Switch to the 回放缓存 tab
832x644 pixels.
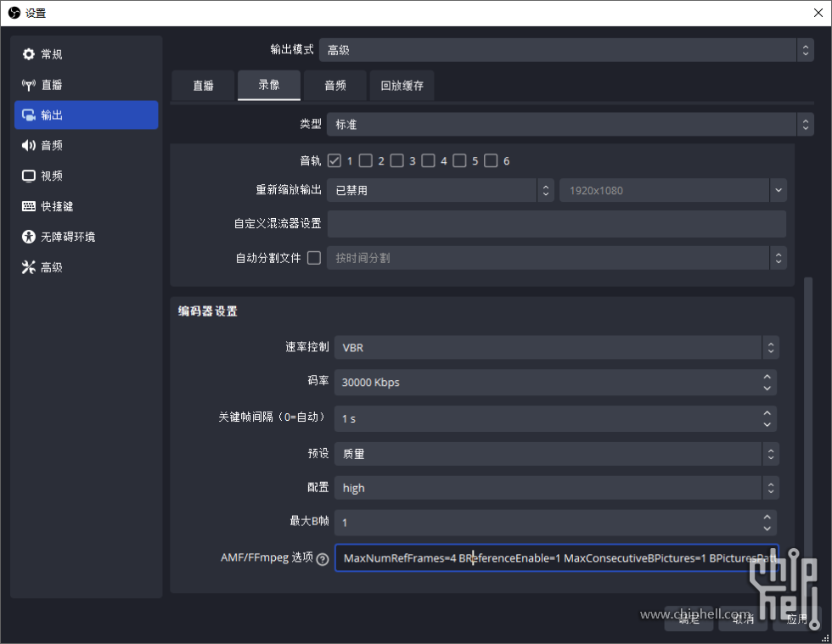402,86
